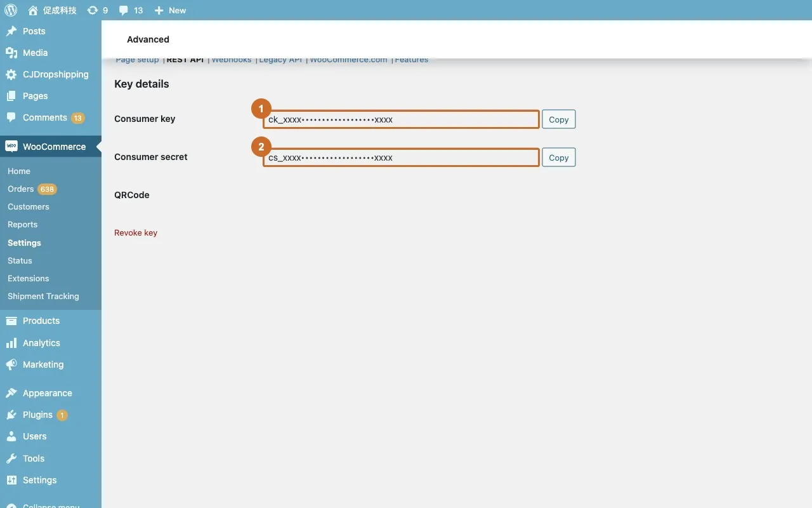
Task: Go to Media menu
Action: click(x=36, y=53)
